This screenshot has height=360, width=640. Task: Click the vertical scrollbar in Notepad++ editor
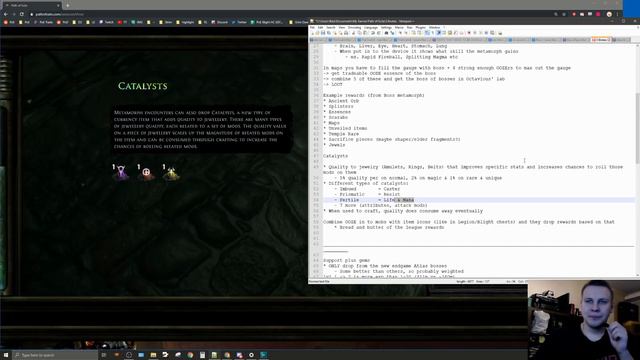point(637,127)
